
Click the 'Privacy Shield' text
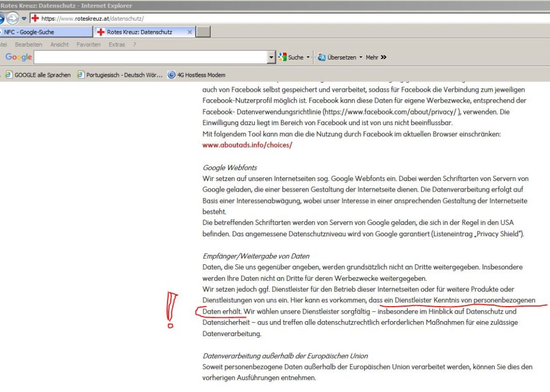498,234
